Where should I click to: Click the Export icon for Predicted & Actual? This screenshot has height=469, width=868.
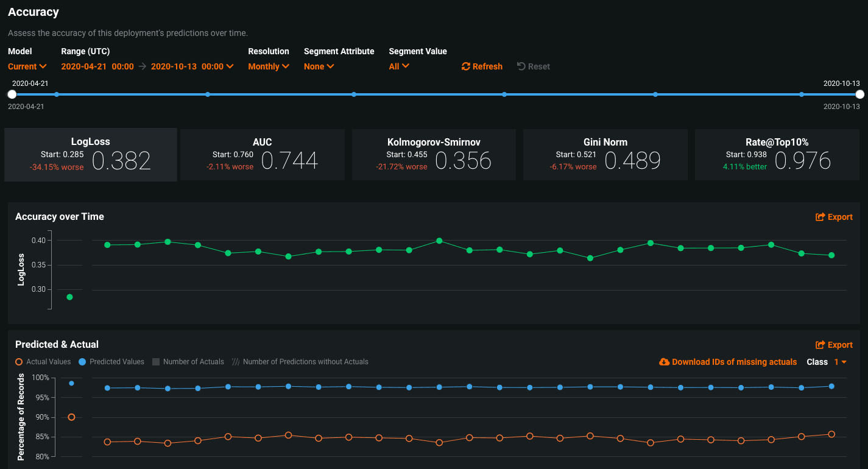pyautogui.click(x=819, y=344)
